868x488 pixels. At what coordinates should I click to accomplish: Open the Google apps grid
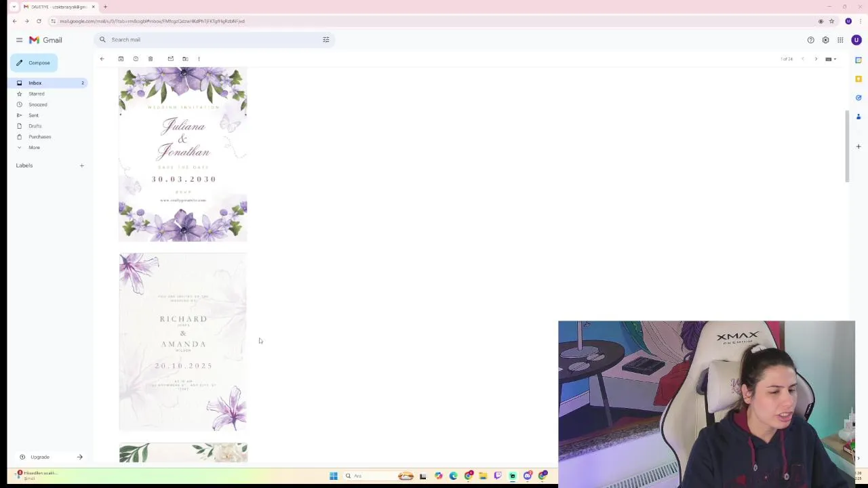coord(840,40)
